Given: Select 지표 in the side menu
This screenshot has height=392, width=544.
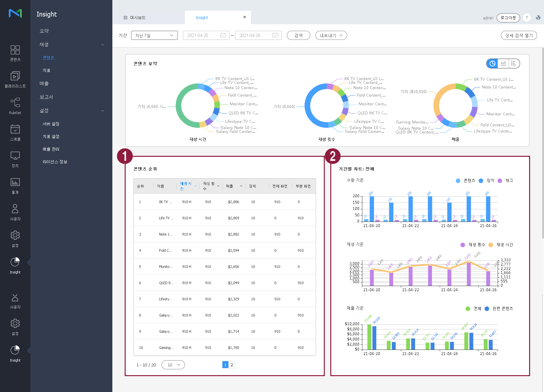Looking at the screenshot, I should click(47, 71).
